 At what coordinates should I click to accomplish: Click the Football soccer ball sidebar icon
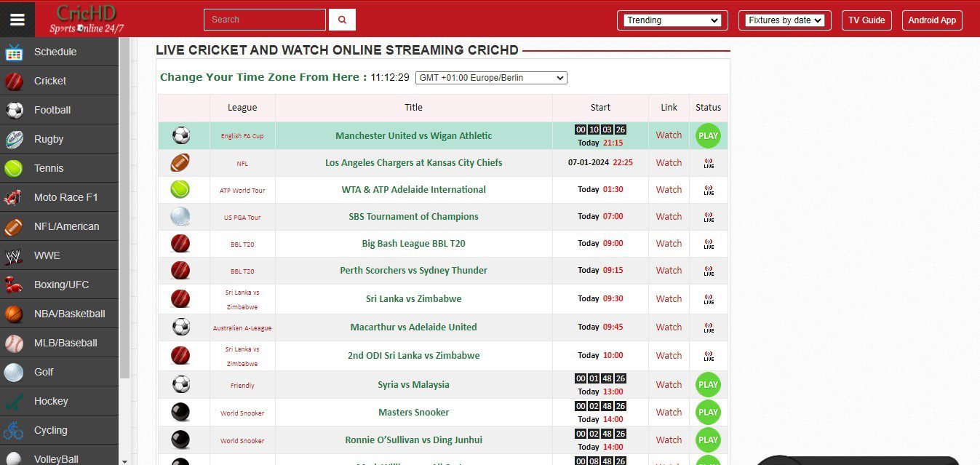(14, 110)
